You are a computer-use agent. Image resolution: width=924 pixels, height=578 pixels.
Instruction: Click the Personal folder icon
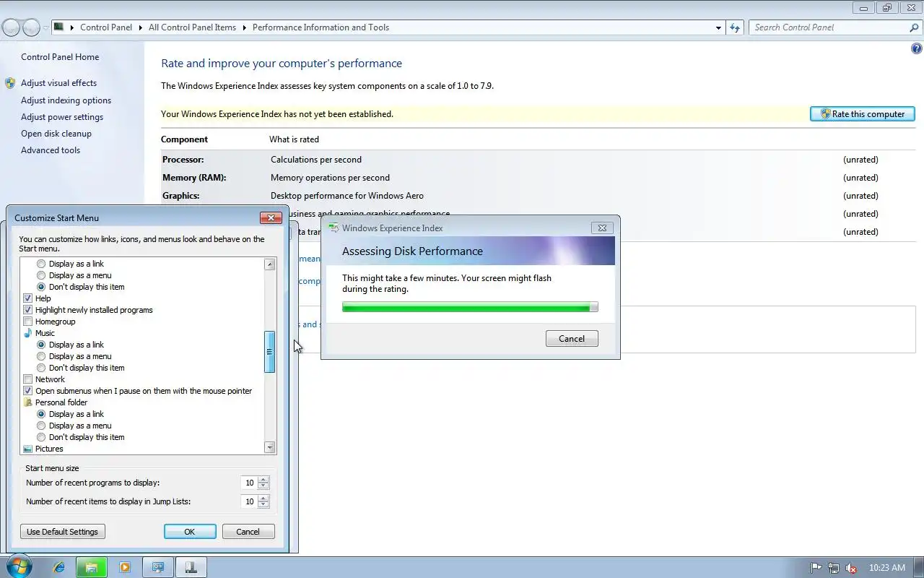point(28,402)
